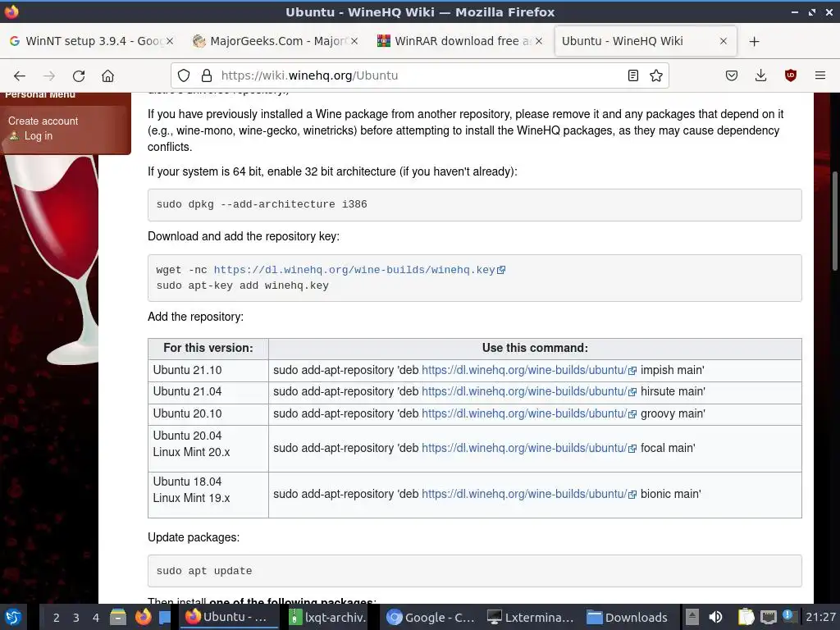The width and height of the screenshot is (840, 630).
Task: Reload the current WineHQ page
Action: pyautogui.click(x=79, y=75)
